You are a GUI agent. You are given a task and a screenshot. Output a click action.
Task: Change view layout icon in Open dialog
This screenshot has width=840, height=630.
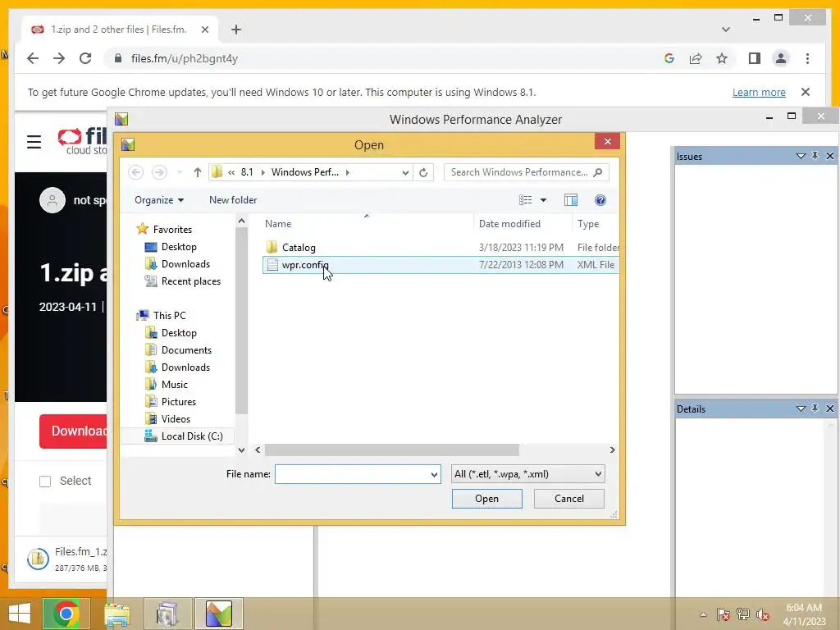click(x=526, y=200)
